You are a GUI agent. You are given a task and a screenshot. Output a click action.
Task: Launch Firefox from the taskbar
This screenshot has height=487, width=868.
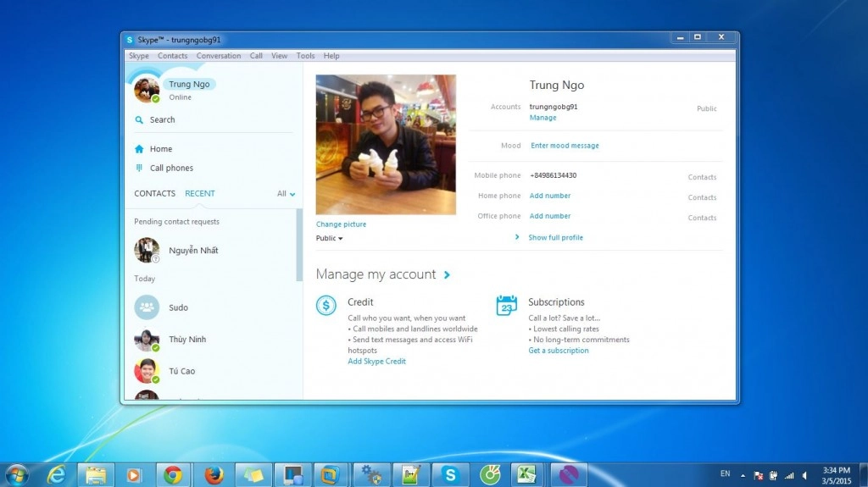[x=214, y=475]
